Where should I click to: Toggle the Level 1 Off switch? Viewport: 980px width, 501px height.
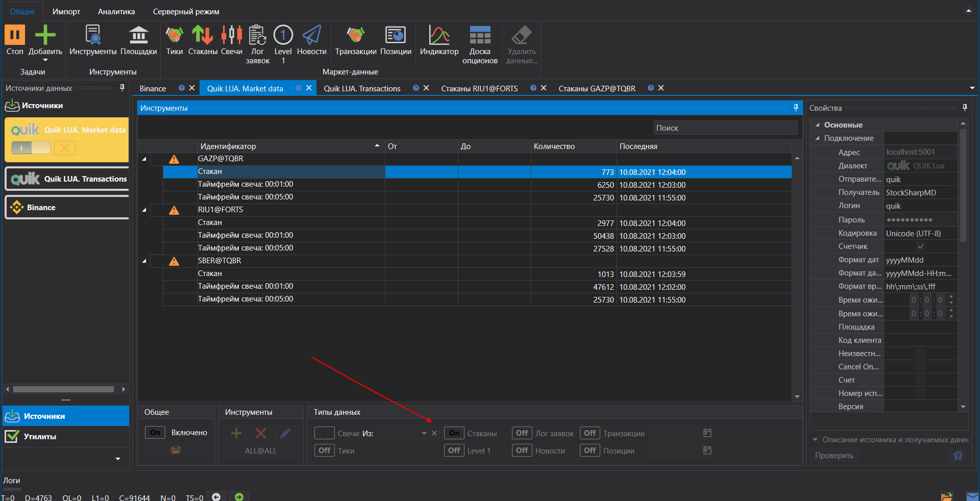click(x=454, y=450)
